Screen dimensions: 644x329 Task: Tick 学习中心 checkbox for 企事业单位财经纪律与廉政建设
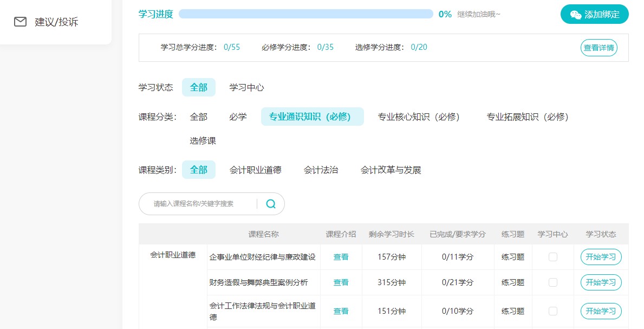tap(552, 257)
